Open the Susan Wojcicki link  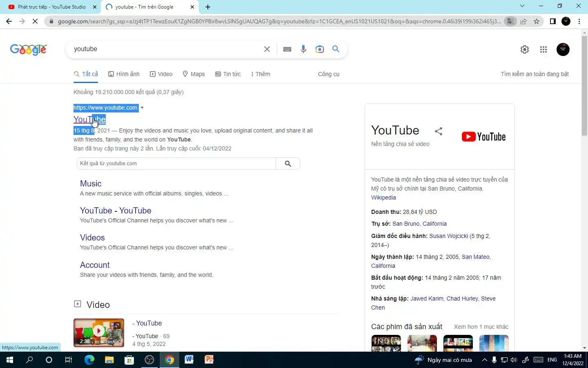coord(448,236)
